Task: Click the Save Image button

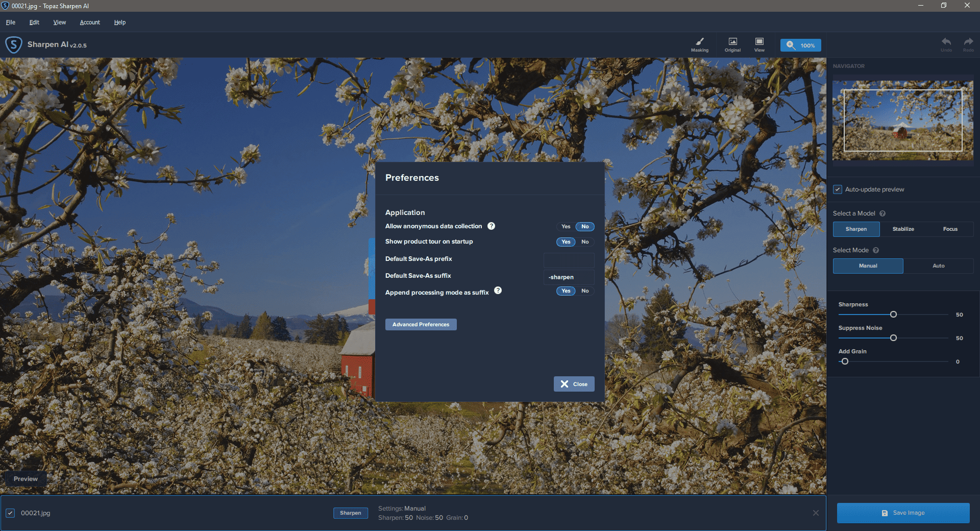Action: point(903,513)
